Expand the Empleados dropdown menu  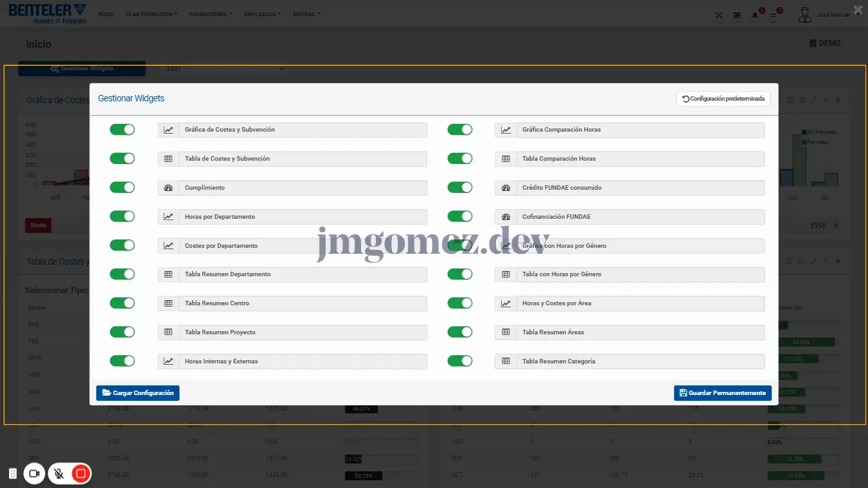coord(262,14)
